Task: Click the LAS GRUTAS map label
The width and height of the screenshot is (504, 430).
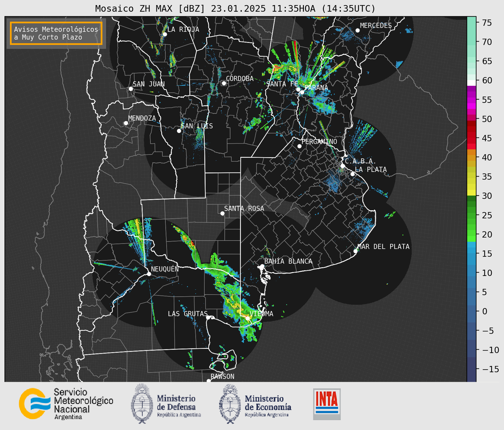Action: [188, 314]
